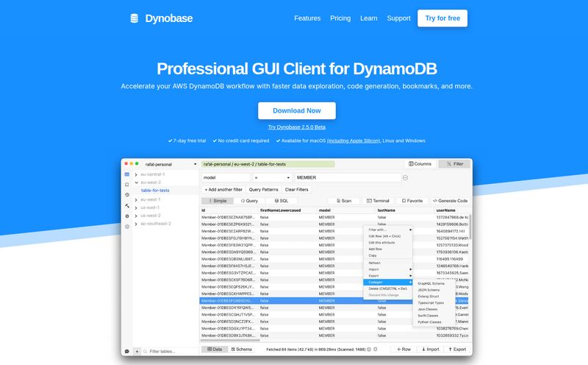Screen dimensions: 588x365
Task: Add a row with the + Row button
Action: click(404, 350)
